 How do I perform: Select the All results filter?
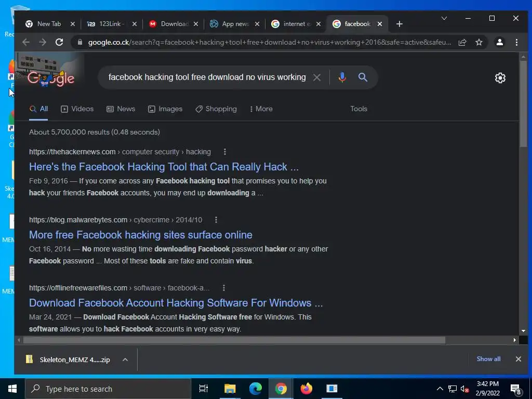(x=38, y=109)
